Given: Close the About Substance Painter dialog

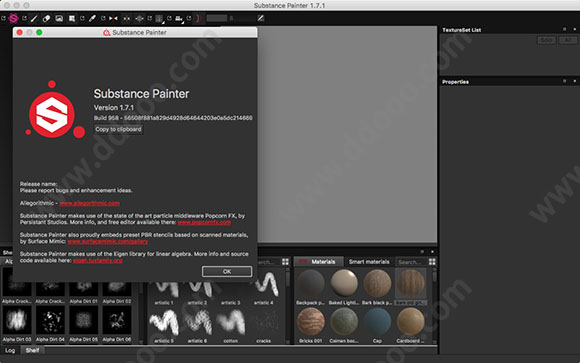Looking at the screenshot, I should click(x=20, y=33).
